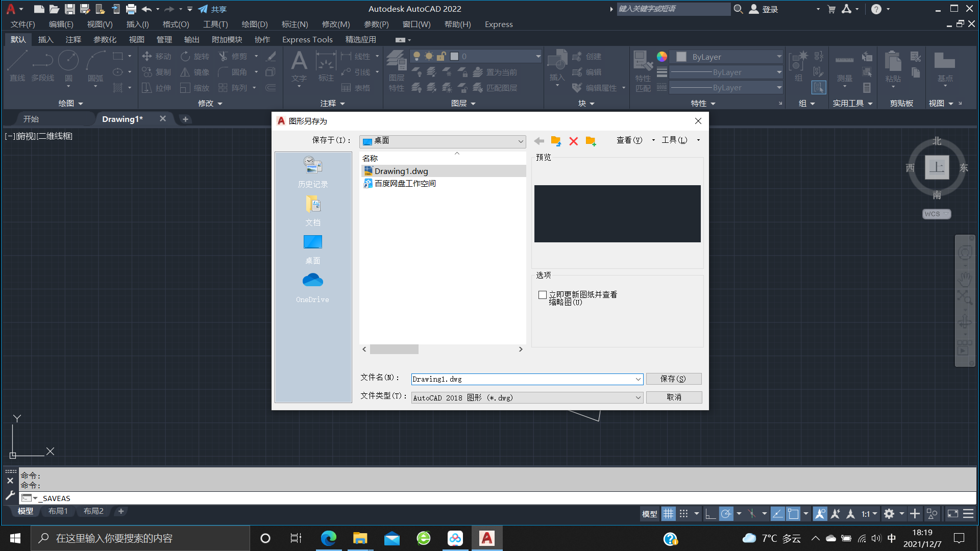Toggle snap mode dots in the status bar
980x551 pixels.
(x=684, y=514)
